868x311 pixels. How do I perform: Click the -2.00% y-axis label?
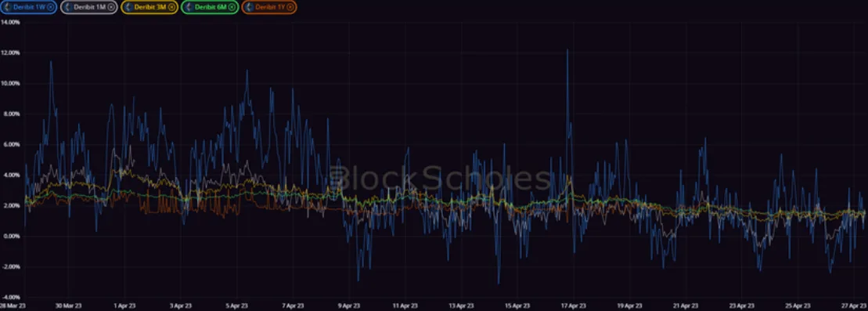[10, 266]
